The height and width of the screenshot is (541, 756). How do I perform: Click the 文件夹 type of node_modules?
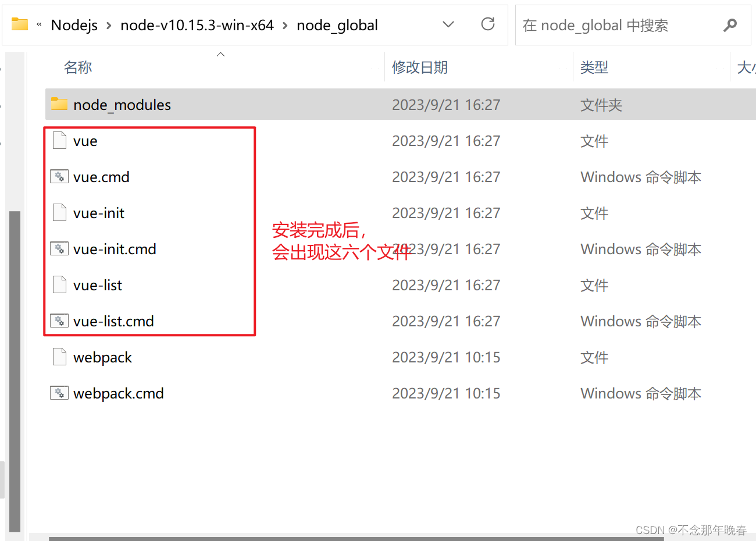click(601, 105)
